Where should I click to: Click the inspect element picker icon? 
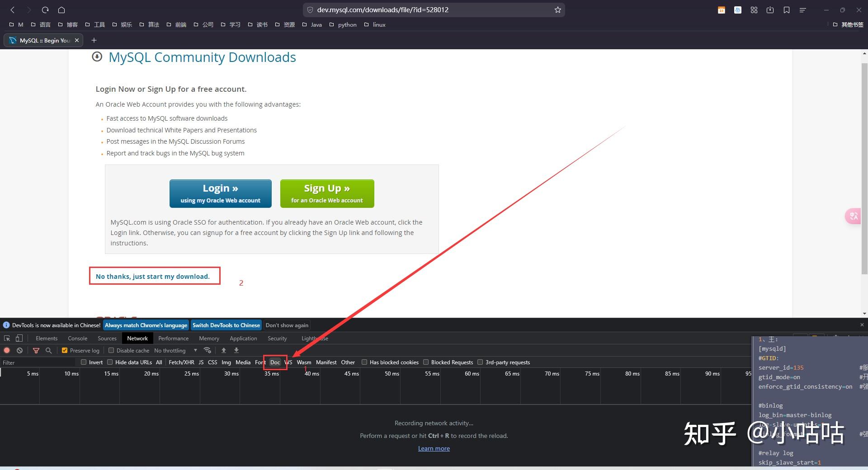[7, 338]
